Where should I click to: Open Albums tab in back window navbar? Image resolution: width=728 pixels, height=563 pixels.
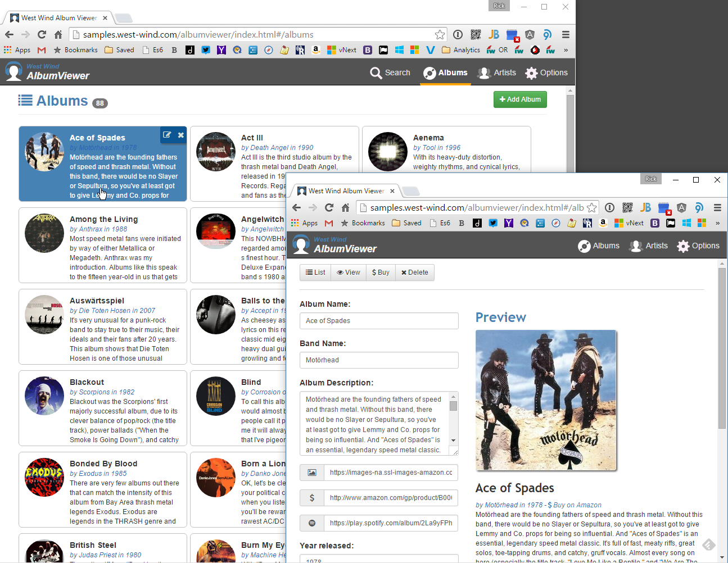tap(445, 72)
